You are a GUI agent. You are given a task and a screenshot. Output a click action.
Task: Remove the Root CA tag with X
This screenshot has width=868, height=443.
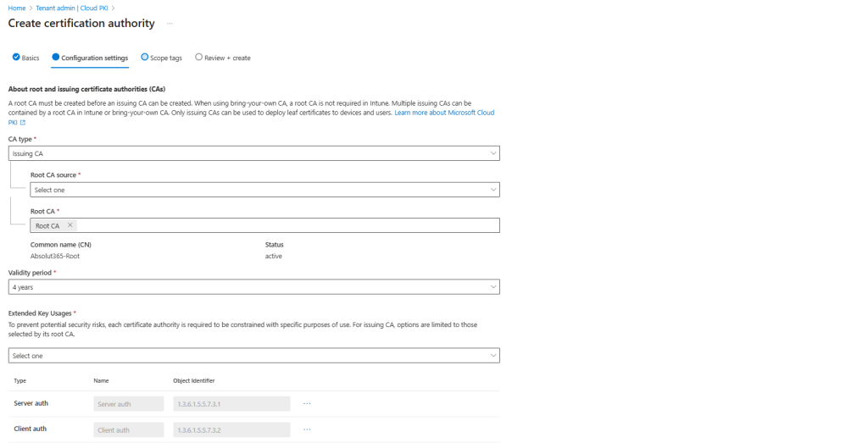70,225
